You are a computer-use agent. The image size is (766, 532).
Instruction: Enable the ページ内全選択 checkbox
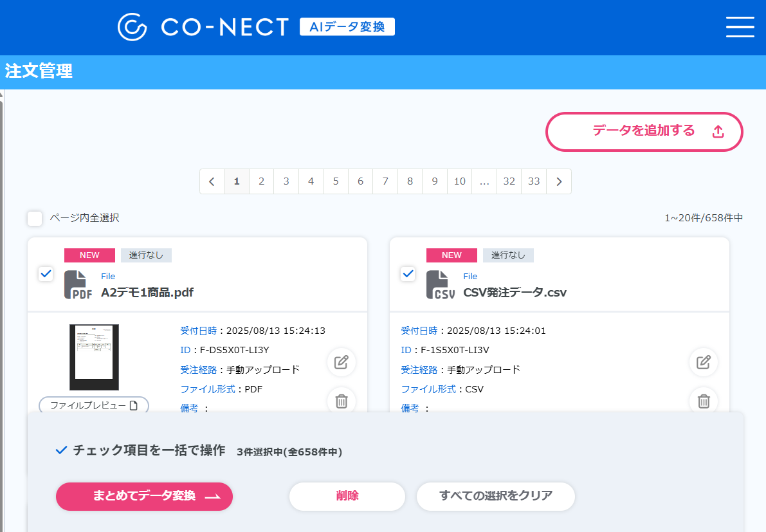coord(35,219)
